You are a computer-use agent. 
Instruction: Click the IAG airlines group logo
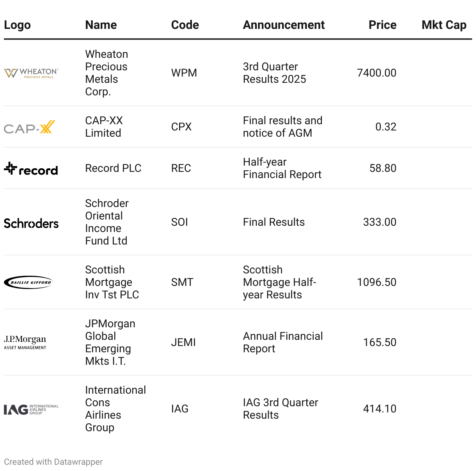coord(31,409)
